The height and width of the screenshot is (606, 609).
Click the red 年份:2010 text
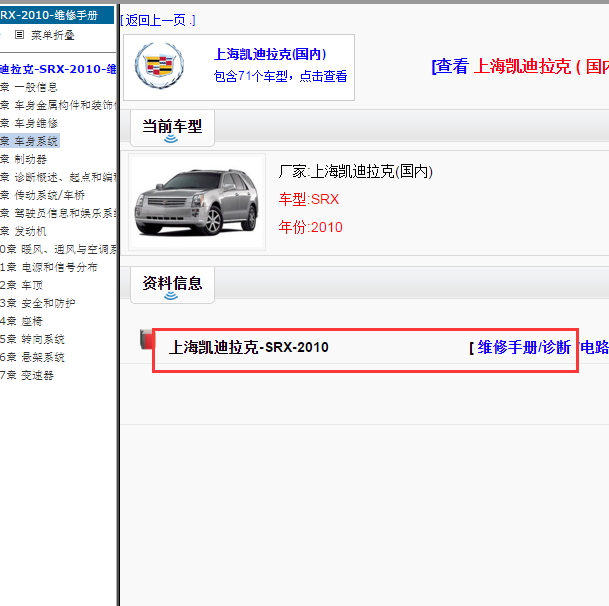pyautogui.click(x=311, y=227)
